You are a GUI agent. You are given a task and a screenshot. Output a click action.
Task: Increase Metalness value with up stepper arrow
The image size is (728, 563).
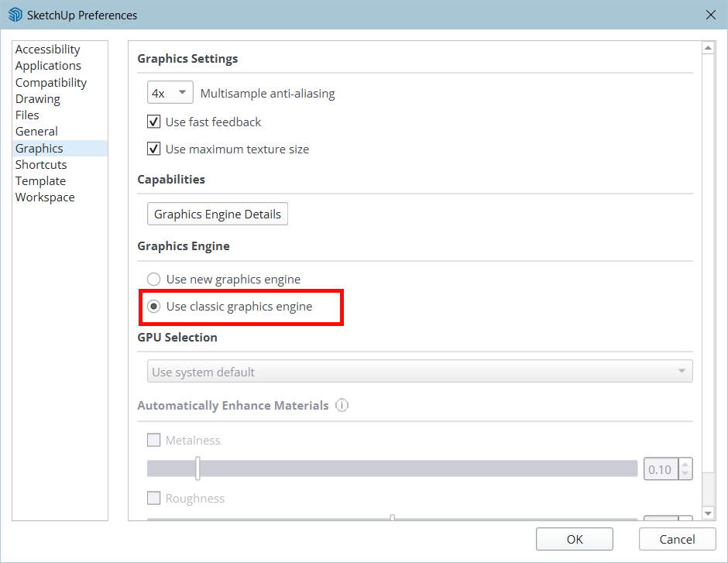click(x=685, y=464)
